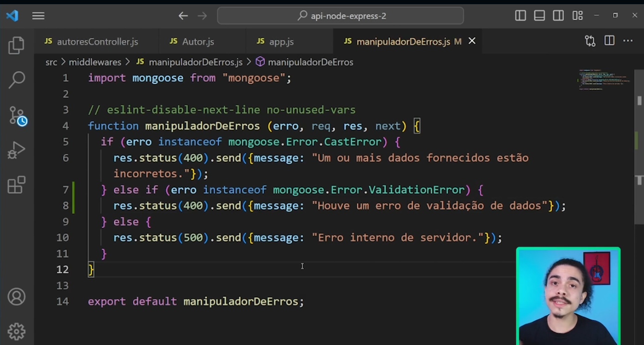Click the middlewares breadcrumb segment

(95, 62)
